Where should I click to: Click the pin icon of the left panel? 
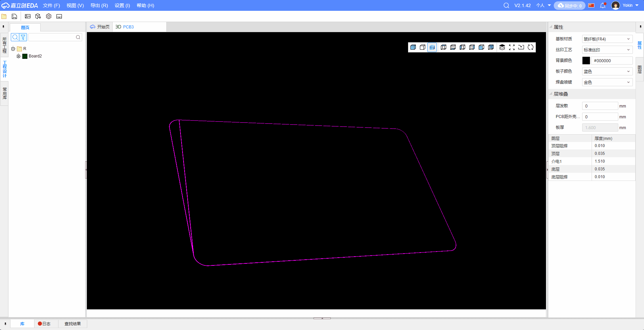(x=3, y=27)
